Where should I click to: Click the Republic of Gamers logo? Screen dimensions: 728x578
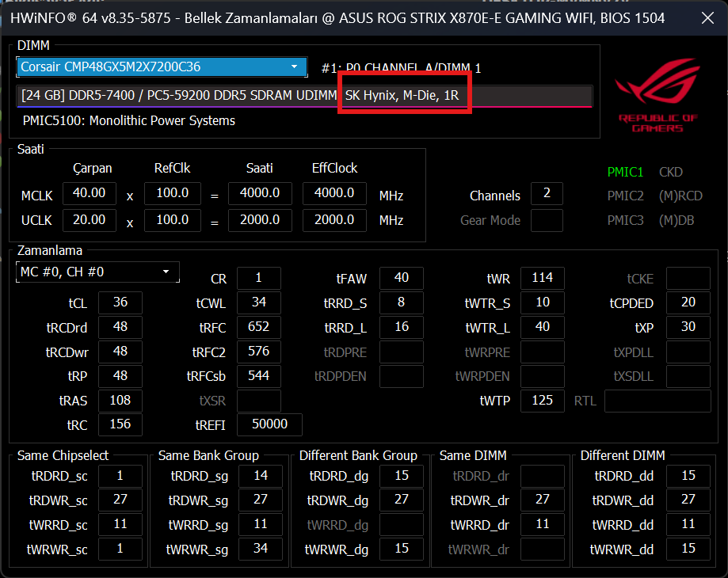point(657,95)
